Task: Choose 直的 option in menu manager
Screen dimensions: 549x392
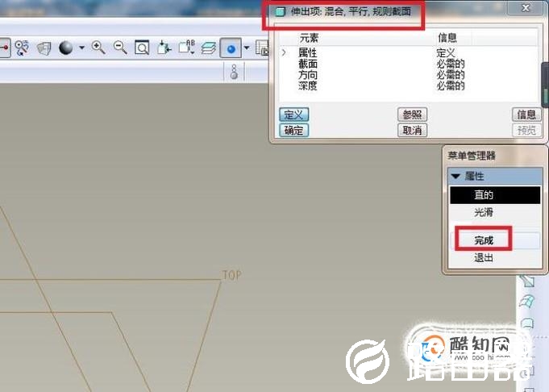Action: 495,194
